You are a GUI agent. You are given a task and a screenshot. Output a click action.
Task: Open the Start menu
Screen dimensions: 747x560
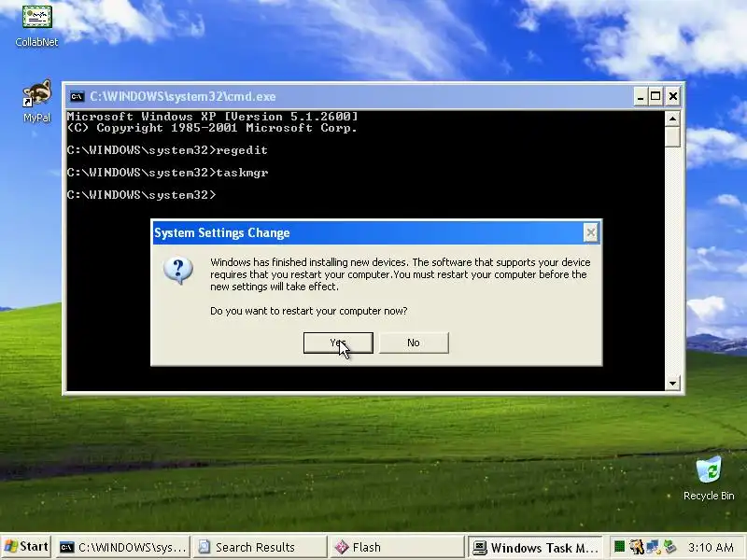[x=26, y=547]
